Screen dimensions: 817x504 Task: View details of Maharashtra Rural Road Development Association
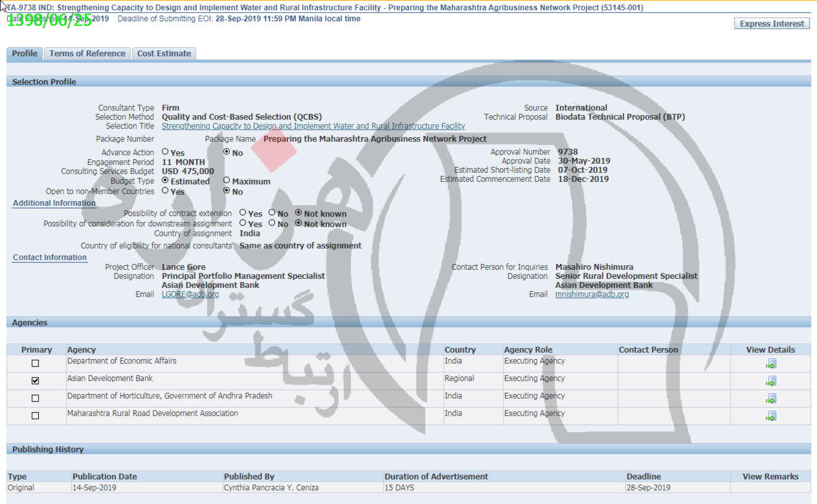[x=770, y=417]
